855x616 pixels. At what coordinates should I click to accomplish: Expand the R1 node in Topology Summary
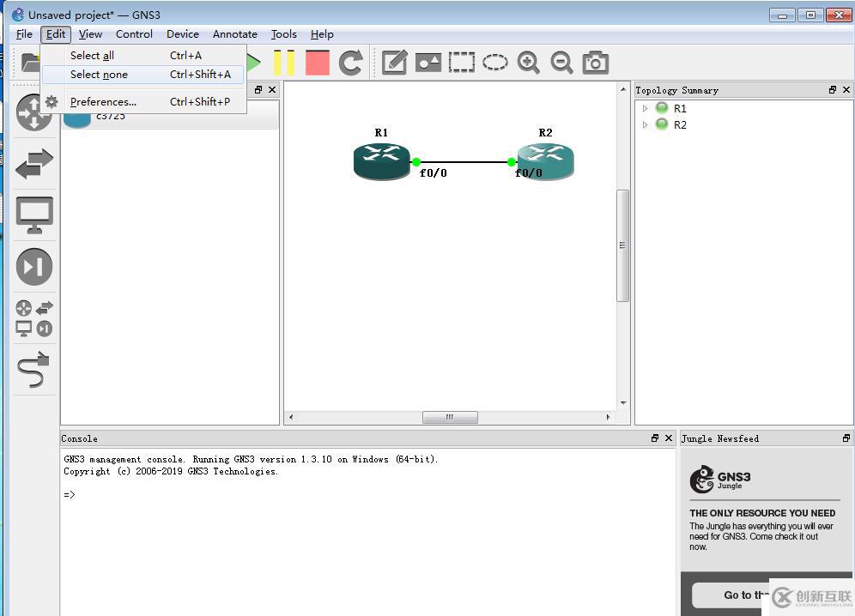[646, 109]
